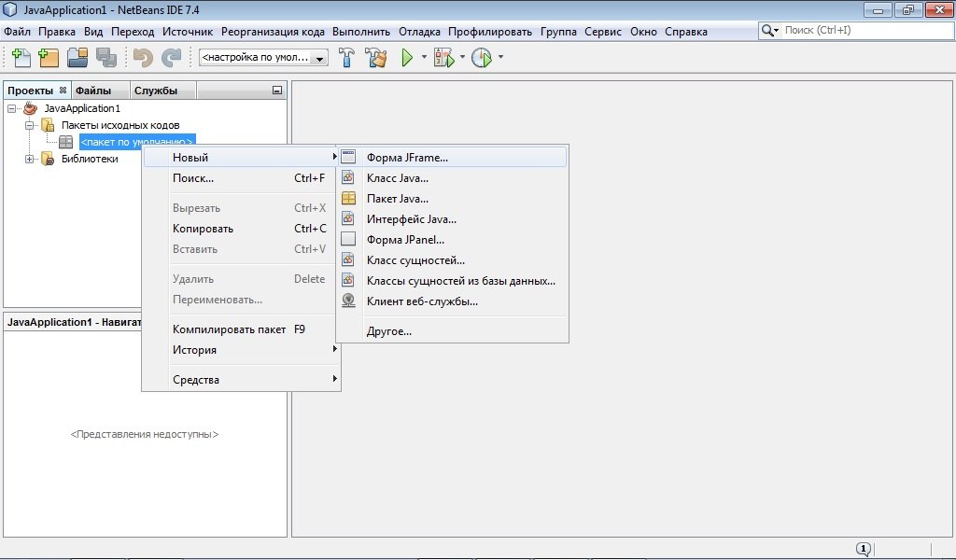Click the Класс Java icon in submenu
The height and width of the screenshot is (560, 956).
coord(348,178)
